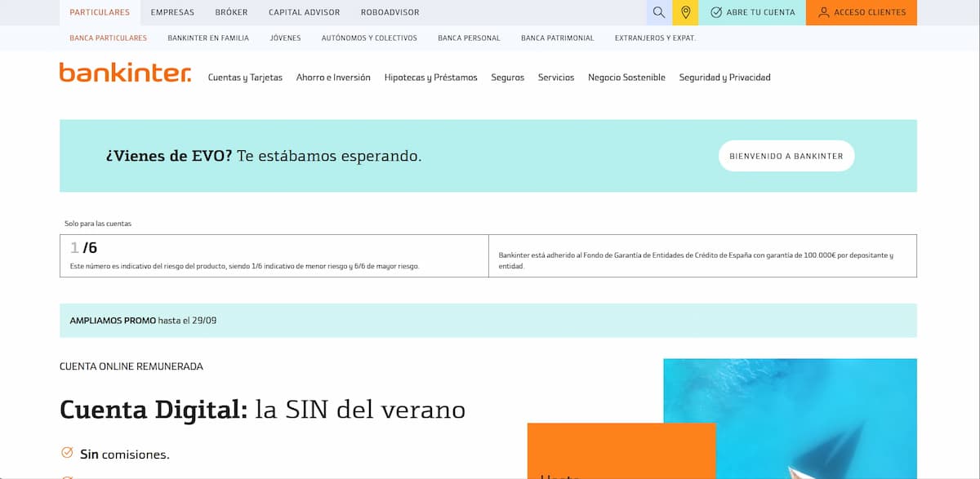Open Seguridad y Privacidad section

724,78
